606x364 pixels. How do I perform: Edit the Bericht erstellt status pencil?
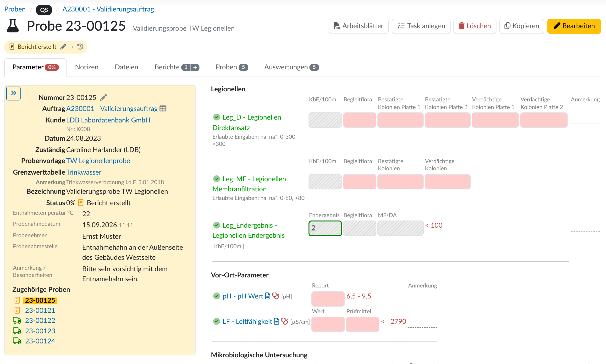(x=63, y=47)
